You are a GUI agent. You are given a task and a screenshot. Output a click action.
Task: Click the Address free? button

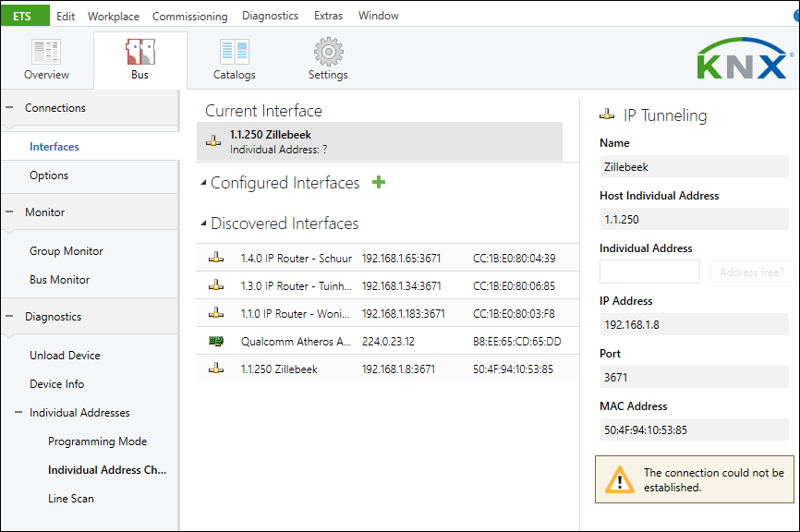752,272
